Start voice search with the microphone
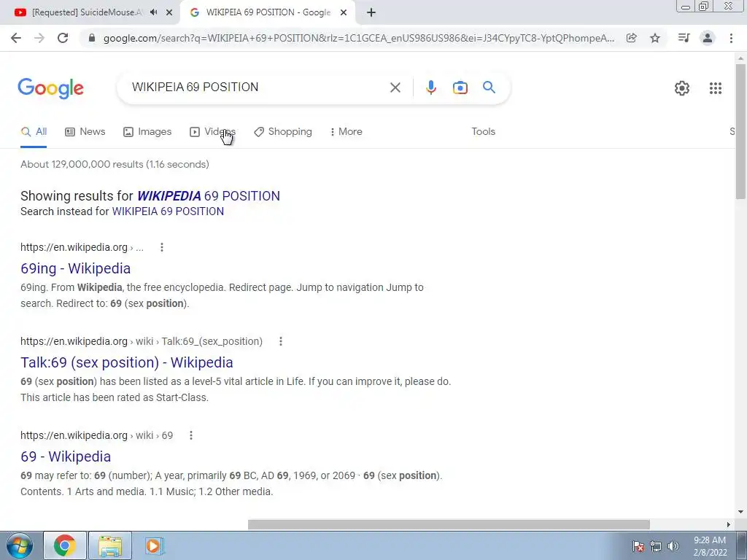Viewport: 747px width, 560px height. [430, 87]
